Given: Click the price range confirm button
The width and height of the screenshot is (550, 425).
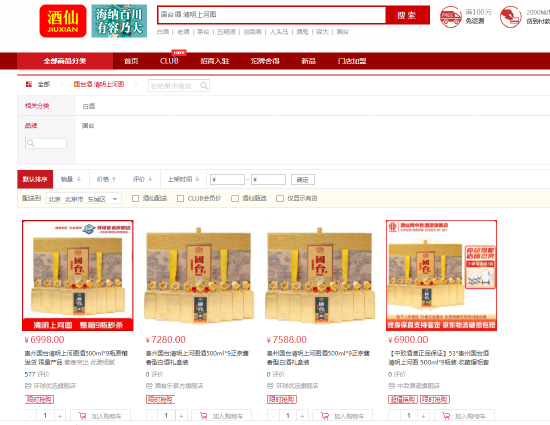Looking at the screenshot, I should [x=303, y=180].
